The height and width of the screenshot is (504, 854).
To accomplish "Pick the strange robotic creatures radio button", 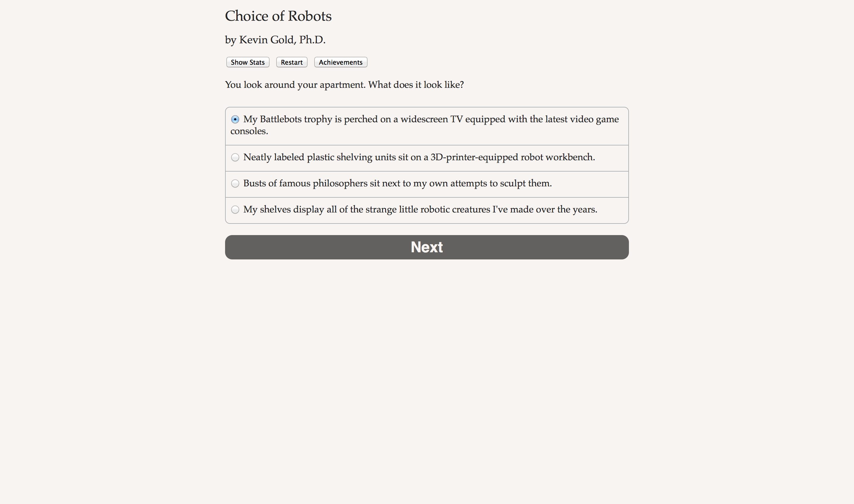I will coord(235,210).
